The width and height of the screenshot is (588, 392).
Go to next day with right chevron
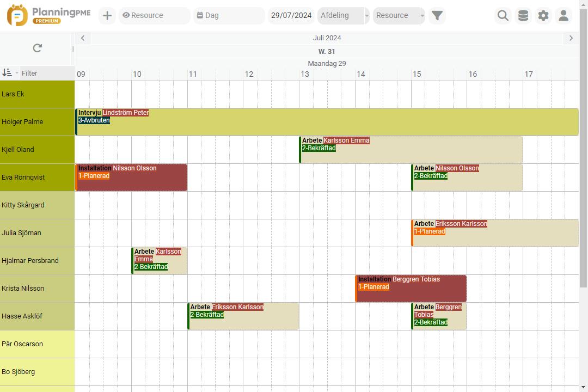pos(571,38)
